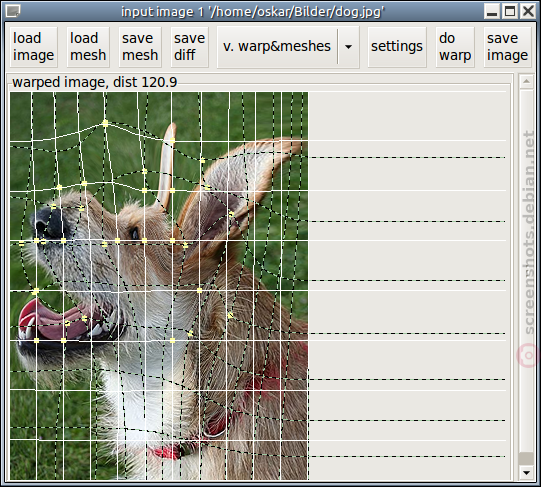Image resolution: width=541 pixels, height=487 pixels.
Task: Click the vertical scrollbar thumb
Action: tap(526, 459)
